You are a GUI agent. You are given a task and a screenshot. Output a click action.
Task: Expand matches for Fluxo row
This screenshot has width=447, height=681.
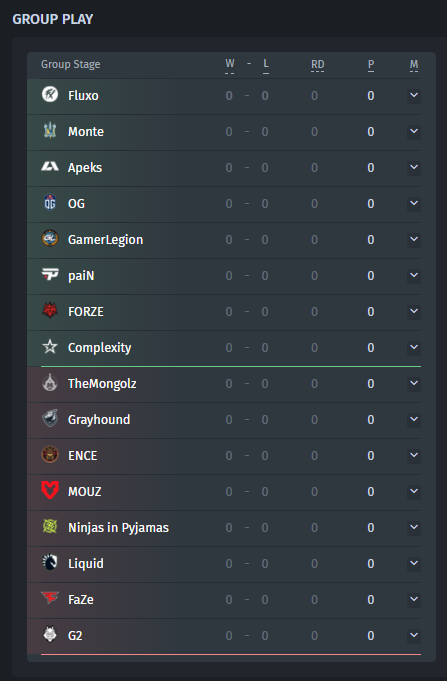[x=414, y=95]
